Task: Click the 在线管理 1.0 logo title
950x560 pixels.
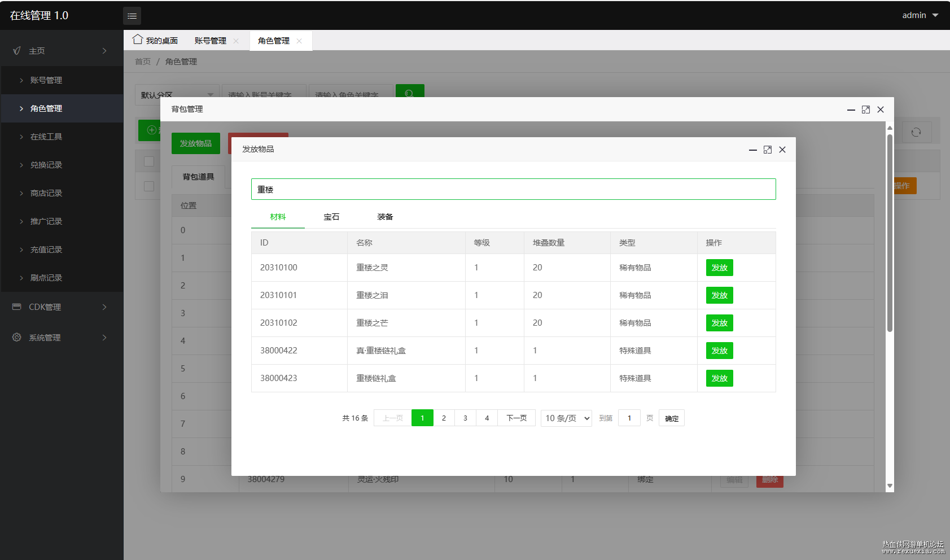Action: tap(39, 15)
